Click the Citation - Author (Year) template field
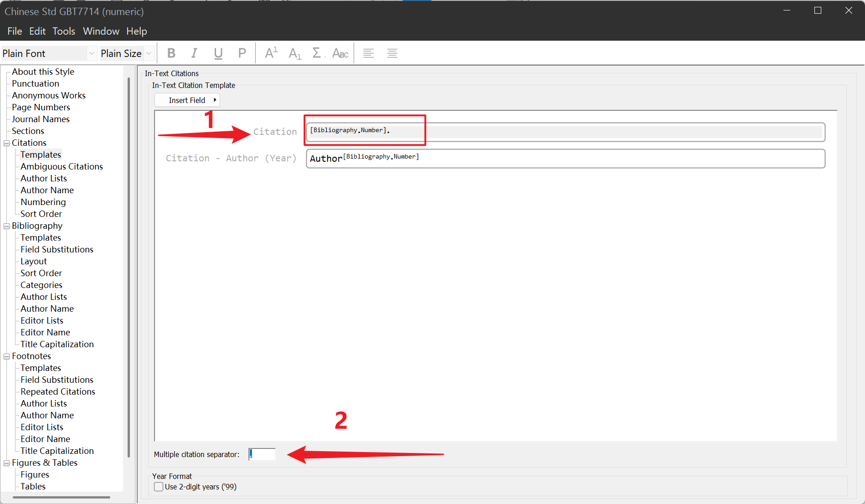 click(x=566, y=159)
